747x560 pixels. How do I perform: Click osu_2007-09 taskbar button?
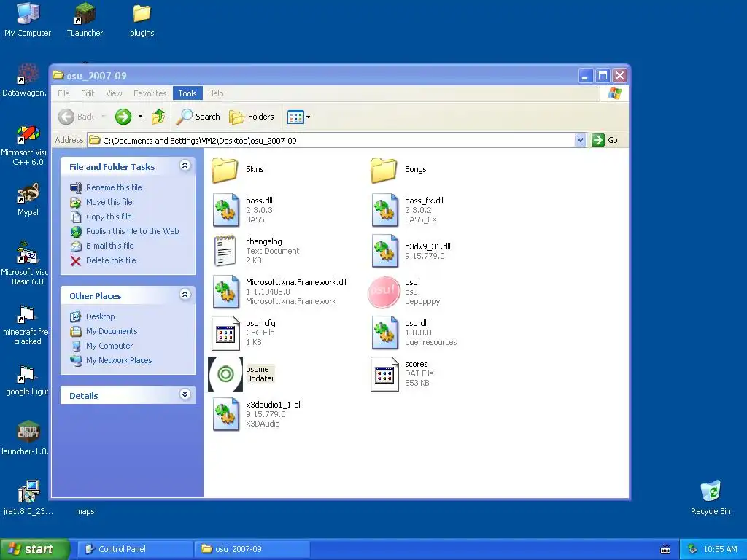point(252,549)
